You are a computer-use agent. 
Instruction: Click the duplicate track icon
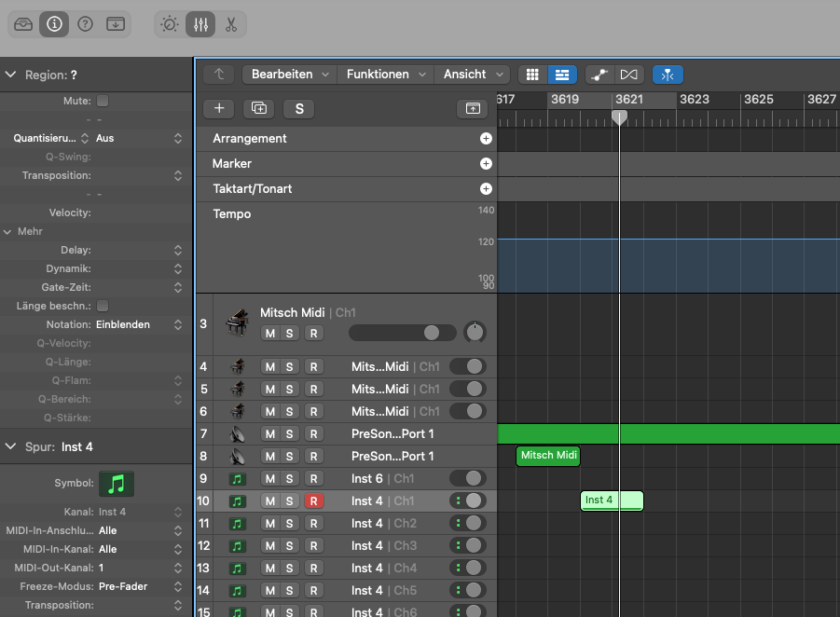(258, 108)
